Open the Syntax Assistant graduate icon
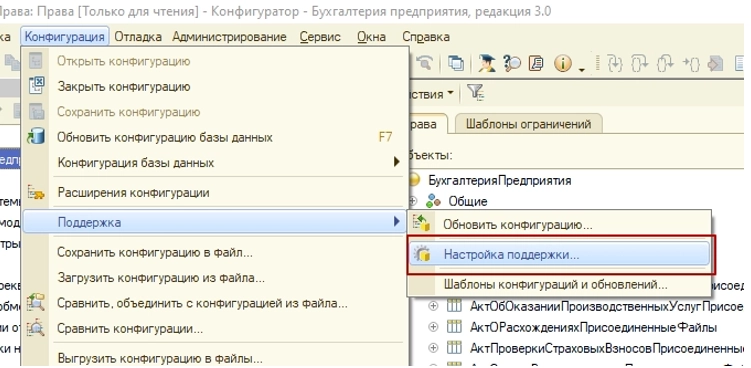Viewport: 751px width, 368px height. 487,63
